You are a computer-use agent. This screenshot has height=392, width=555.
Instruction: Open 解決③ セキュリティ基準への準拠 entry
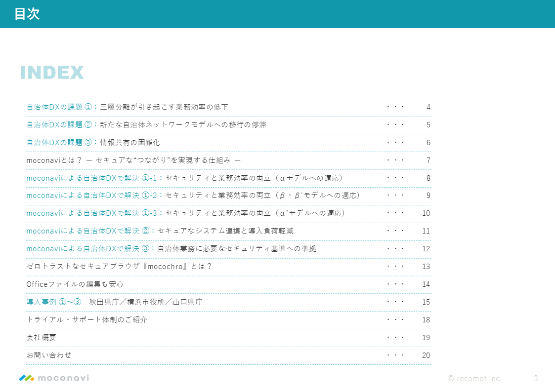pyautogui.click(x=171, y=248)
